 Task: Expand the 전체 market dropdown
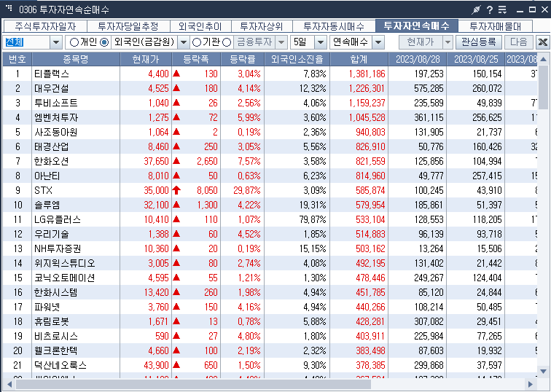click(56, 42)
